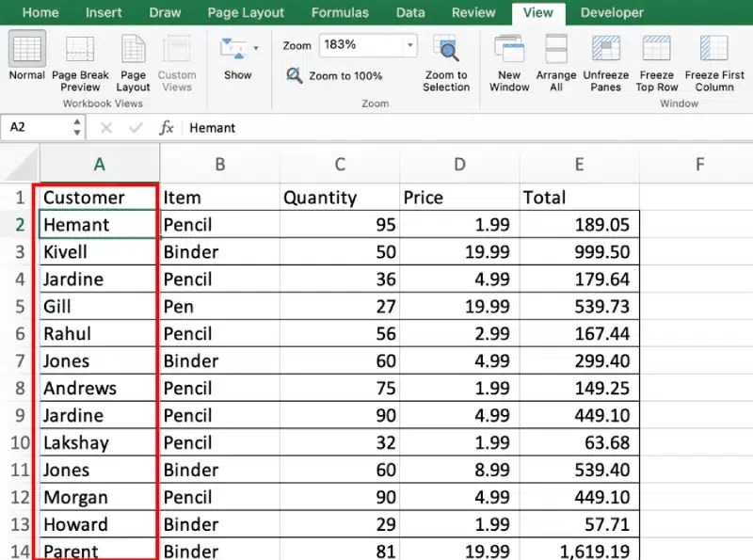The width and height of the screenshot is (753, 560).
Task: Open a New Window of the workbook
Action: point(508,61)
